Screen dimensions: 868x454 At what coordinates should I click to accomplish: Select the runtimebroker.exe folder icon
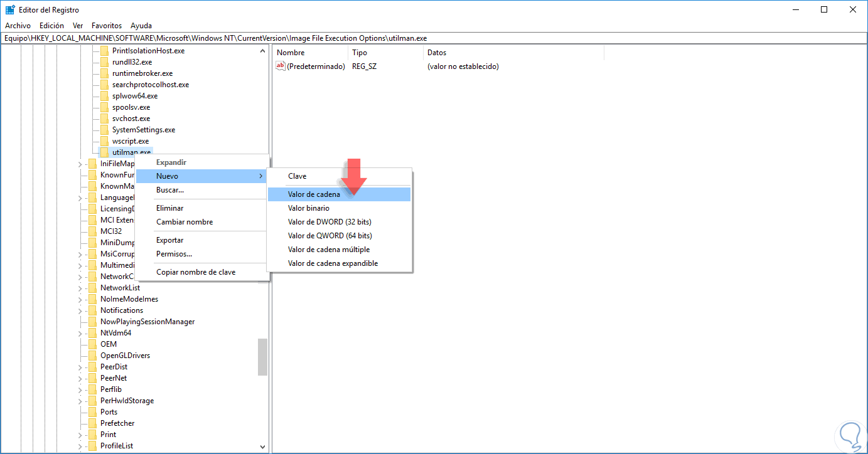105,73
